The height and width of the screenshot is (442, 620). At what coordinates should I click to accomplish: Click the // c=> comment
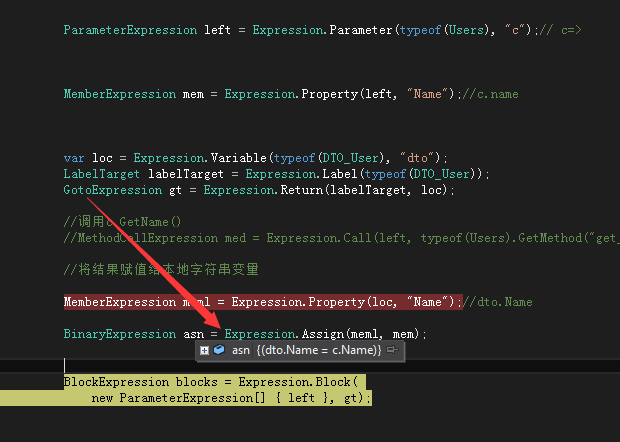tap(561, 30)
